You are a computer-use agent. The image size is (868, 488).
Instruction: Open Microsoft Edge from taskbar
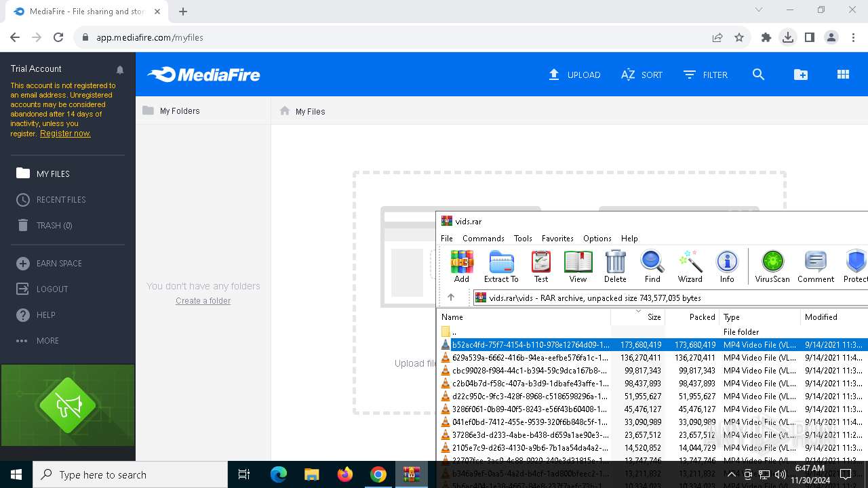pyautogui.click(x=279, y=474)
